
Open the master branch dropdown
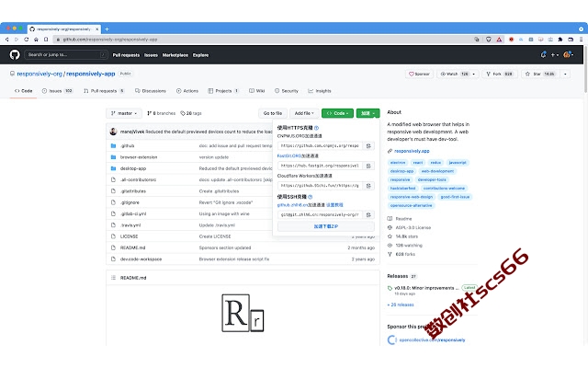tap(124, 113)
